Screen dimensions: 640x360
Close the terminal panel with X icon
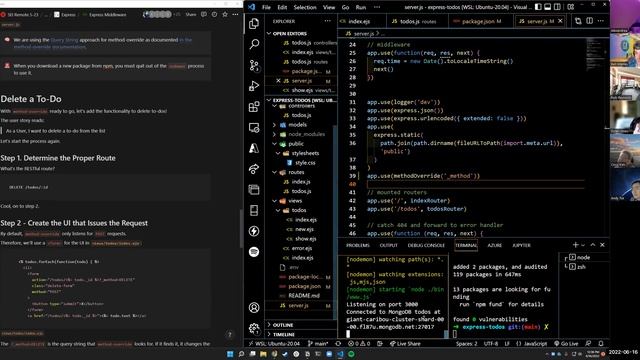pyautogui.click(x=602, y=245)
